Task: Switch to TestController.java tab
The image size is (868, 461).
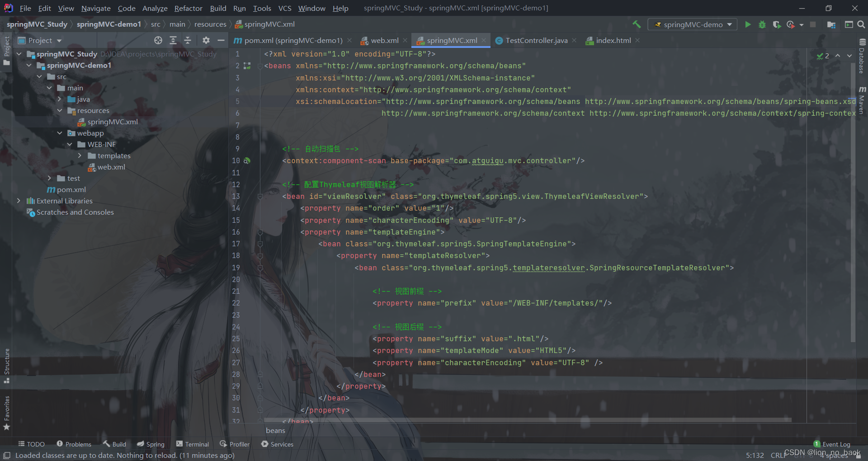Action: coord(536,40)
